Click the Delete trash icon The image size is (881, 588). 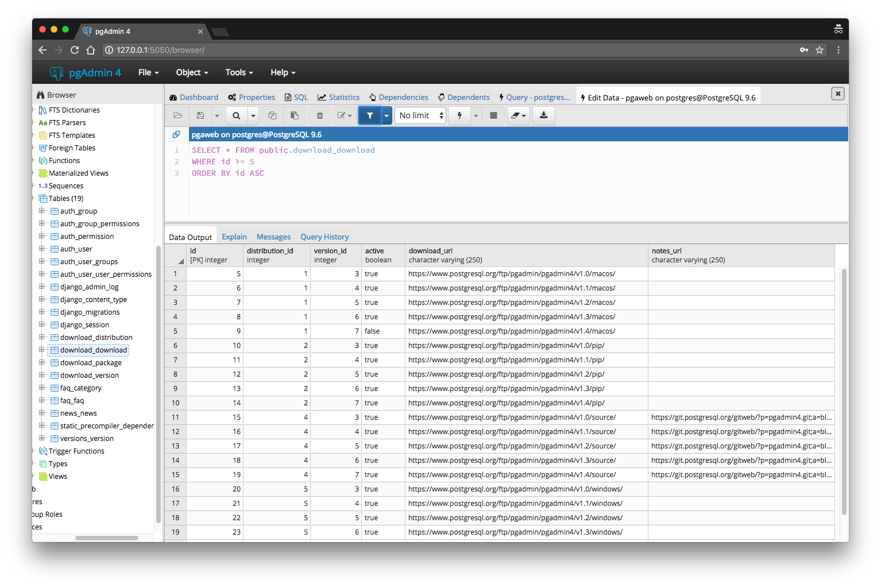click(x=320, y=115)
